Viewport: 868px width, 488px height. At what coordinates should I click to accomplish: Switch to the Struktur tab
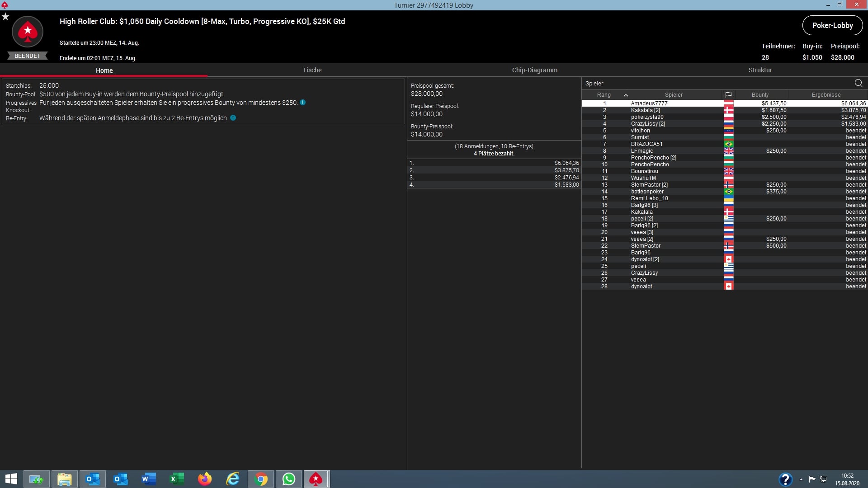coord(760,70)
